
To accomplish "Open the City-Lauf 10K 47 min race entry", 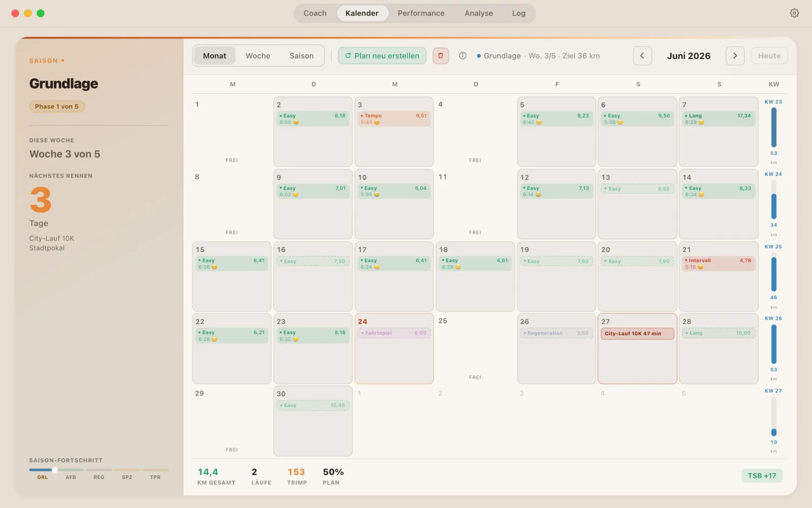I will click(x=637, y=334).
